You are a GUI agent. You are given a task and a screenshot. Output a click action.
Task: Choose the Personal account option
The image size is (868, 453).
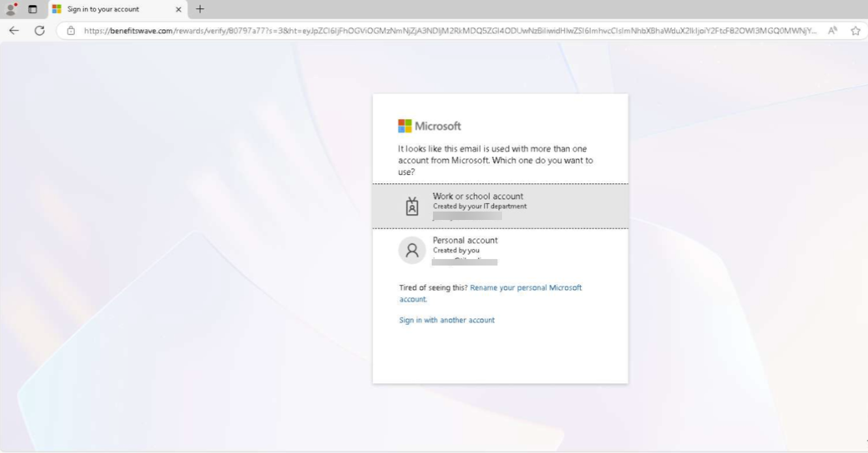466,241
